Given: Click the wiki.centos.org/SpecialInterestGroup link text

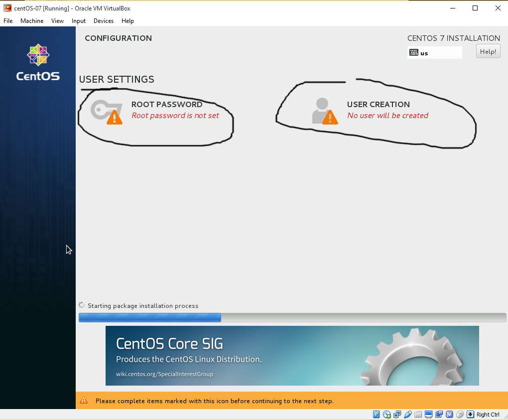Looking at the screenshot, I should (164, 374).
